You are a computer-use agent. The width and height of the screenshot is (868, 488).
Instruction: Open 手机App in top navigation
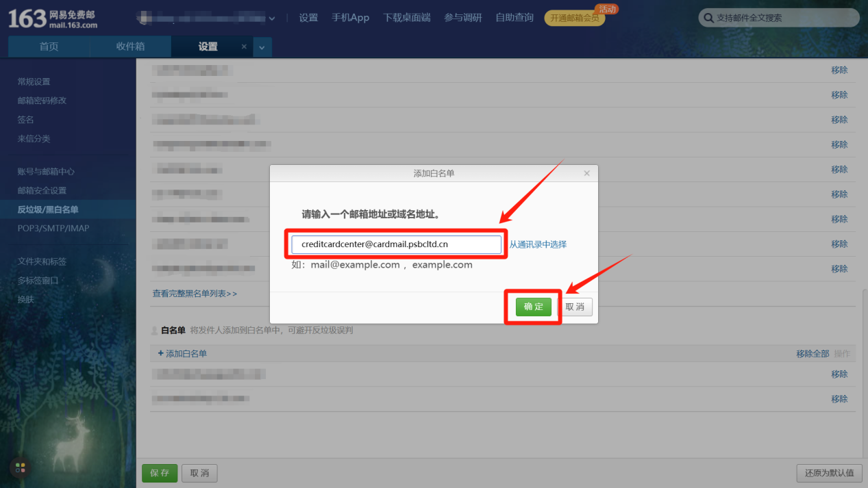click(x=350, y=18)
